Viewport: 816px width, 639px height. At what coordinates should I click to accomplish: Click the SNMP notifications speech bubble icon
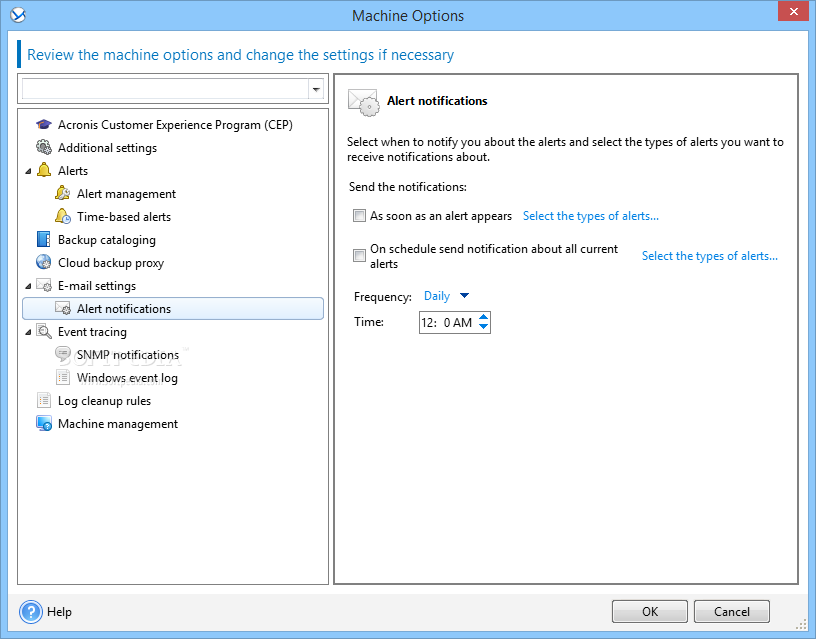pyautogui.click(x=62, y=354)
